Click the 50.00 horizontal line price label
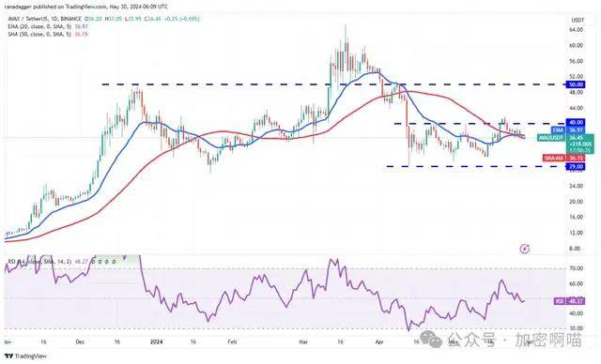 (576, 84)
